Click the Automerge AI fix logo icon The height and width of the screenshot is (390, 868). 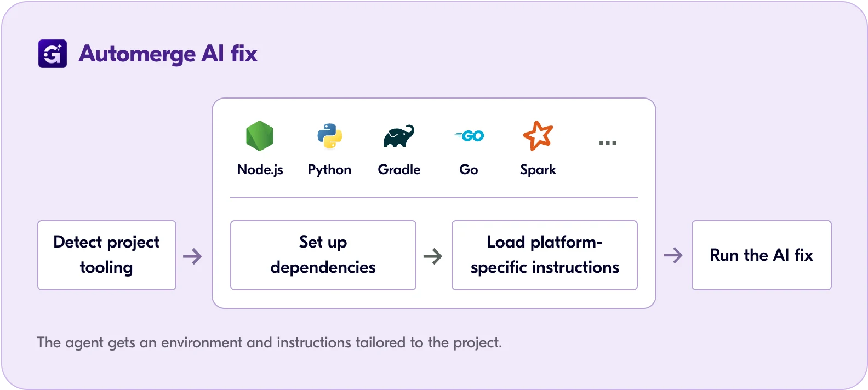53,54
